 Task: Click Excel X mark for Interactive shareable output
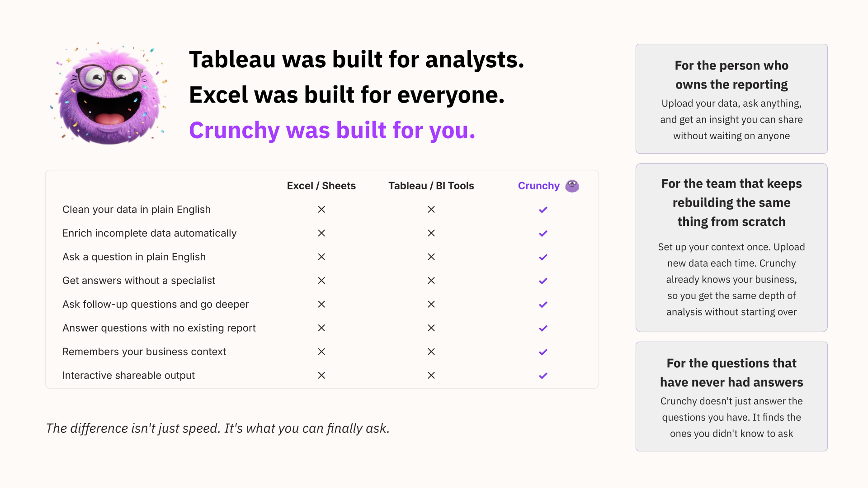pyautogui.click(x=321, y=375)
